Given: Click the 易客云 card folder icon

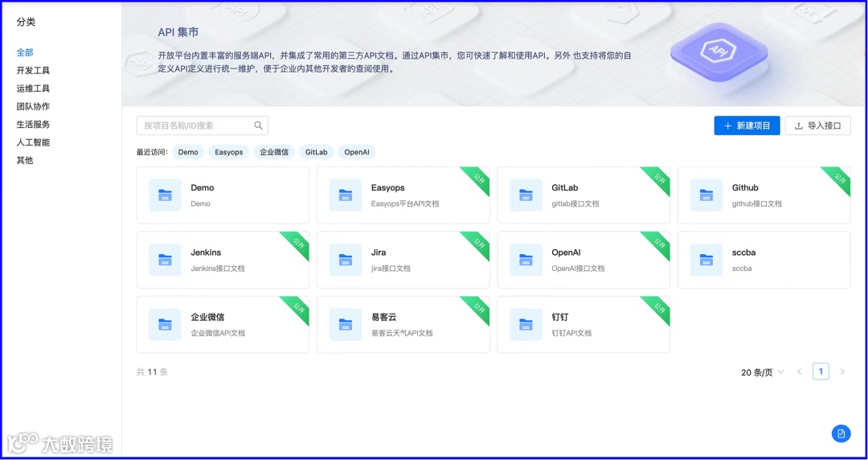Looking at the screenshot, I should pyautogui.click(x=346, y=325).
